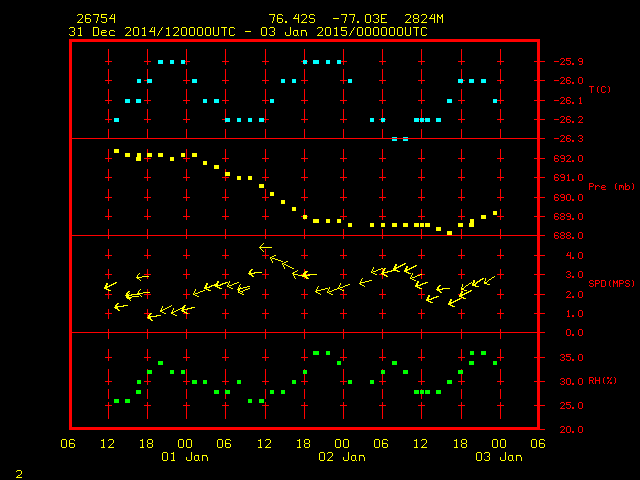
Task: Click the humidity tick value "30.0"
Action: tap(571, 381)
